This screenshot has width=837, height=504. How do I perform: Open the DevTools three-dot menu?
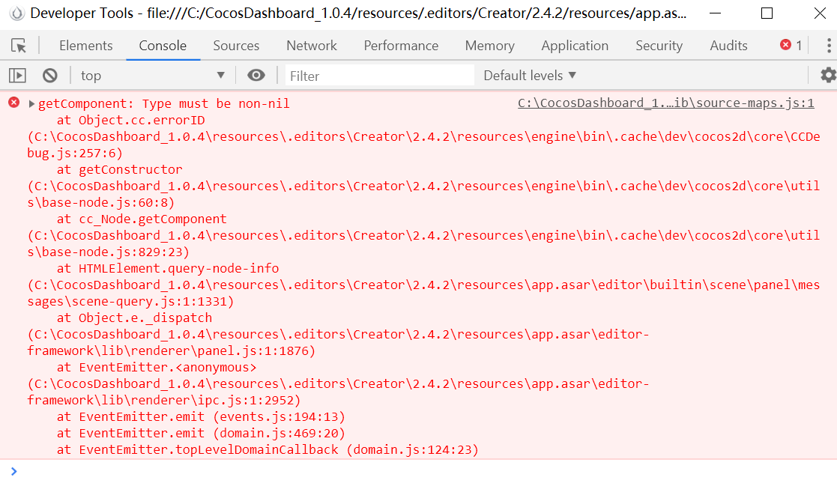[829, 46]
